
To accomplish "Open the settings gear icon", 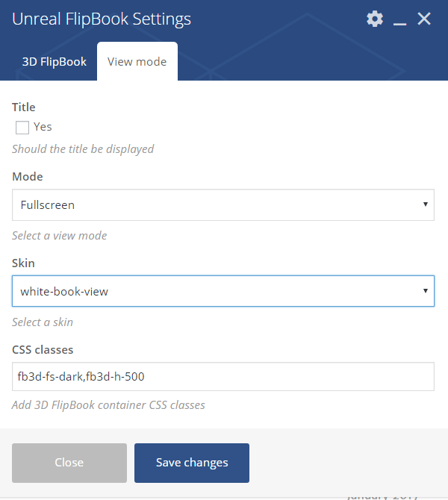I will point(375,19).
